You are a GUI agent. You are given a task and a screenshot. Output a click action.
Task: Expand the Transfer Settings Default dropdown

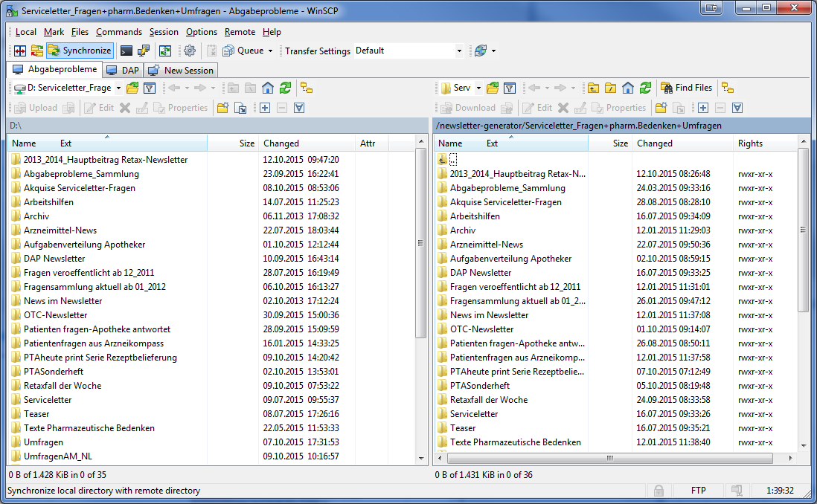pos(458,51)
